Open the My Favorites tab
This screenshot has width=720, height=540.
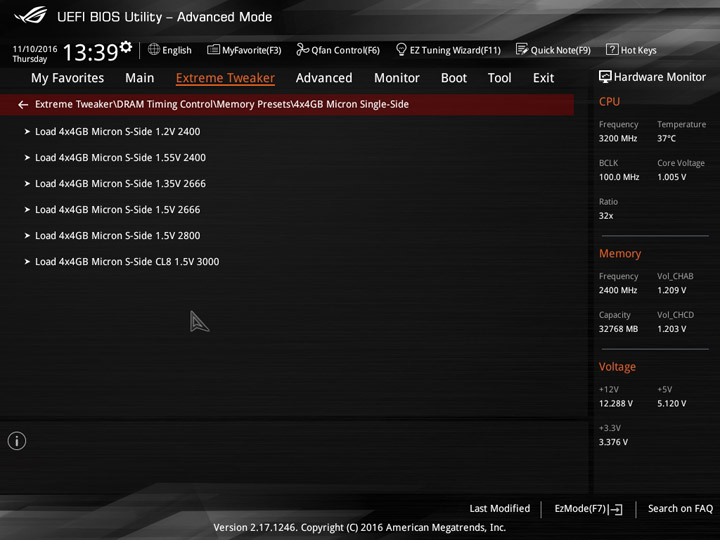click(x=68, y=78)
